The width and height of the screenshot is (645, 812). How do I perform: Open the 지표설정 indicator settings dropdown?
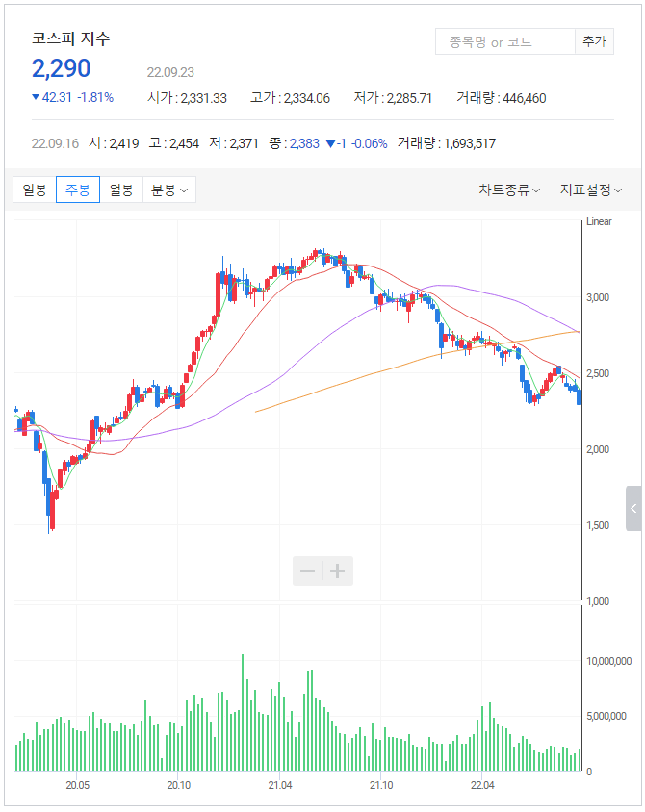(591, 190)
